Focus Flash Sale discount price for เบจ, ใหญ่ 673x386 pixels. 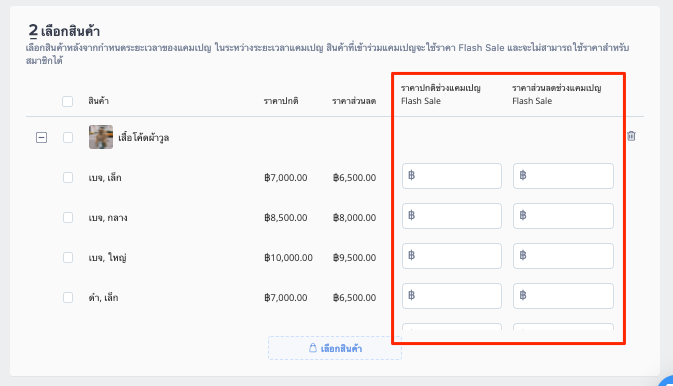point(563,256)
